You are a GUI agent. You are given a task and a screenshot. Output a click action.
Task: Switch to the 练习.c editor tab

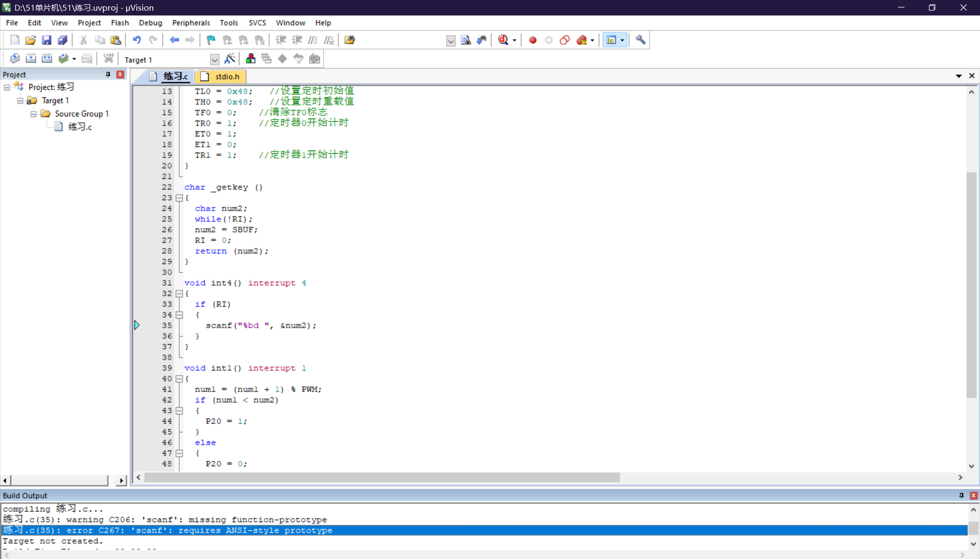pos(169,77)
